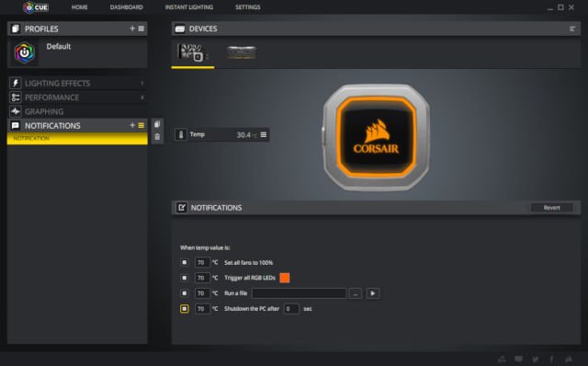Select the cooler device icon in Devices

[192, 52]
